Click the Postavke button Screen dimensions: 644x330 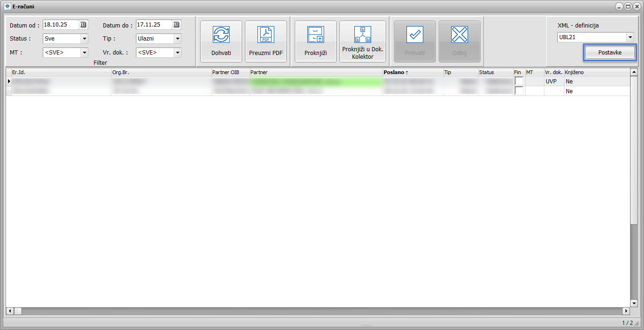pos(610,53)
